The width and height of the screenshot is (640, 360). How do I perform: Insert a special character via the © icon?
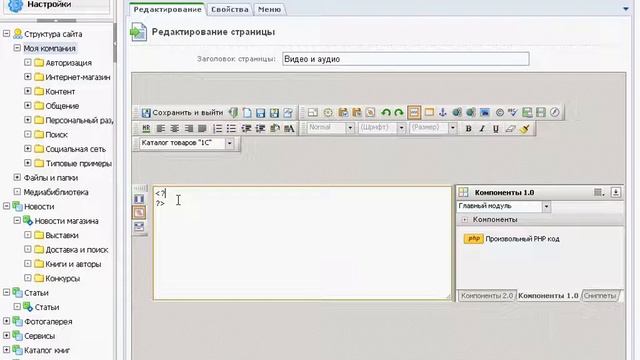499,112
